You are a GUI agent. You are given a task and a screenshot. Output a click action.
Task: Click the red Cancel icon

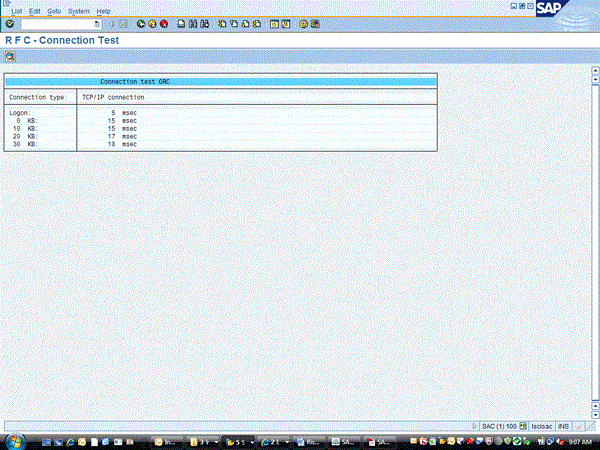point(163,23)
